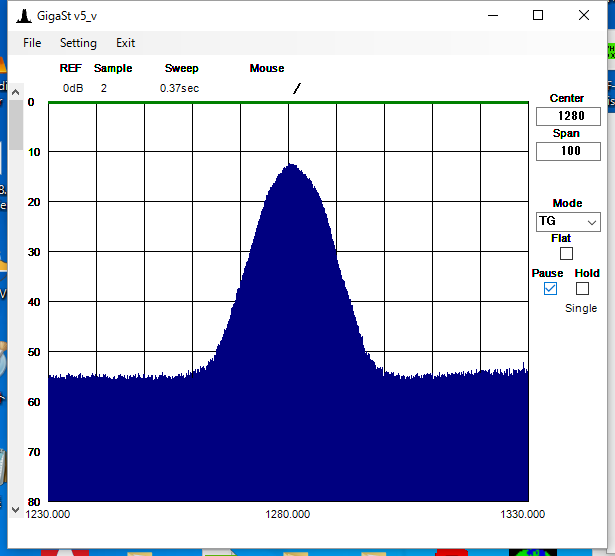The width and height of the screenshot is (615, 556).
Task: Click the slash mark under Mouse label
Action: [296, 88]
